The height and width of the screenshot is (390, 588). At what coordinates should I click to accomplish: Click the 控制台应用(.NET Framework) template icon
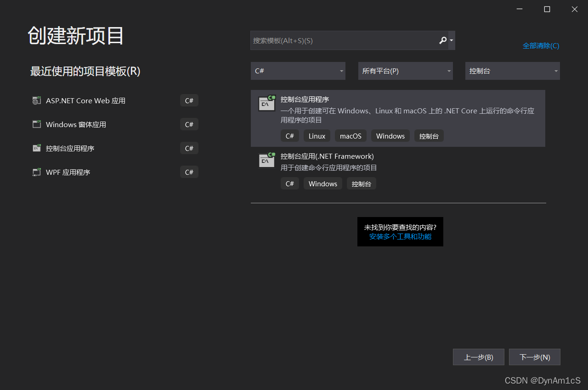tap(266, 160)
